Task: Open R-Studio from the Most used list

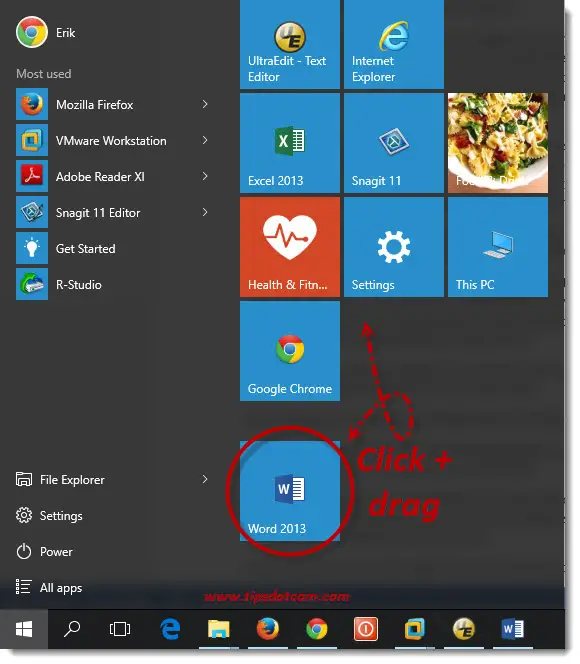Action: tap(114, 284)
